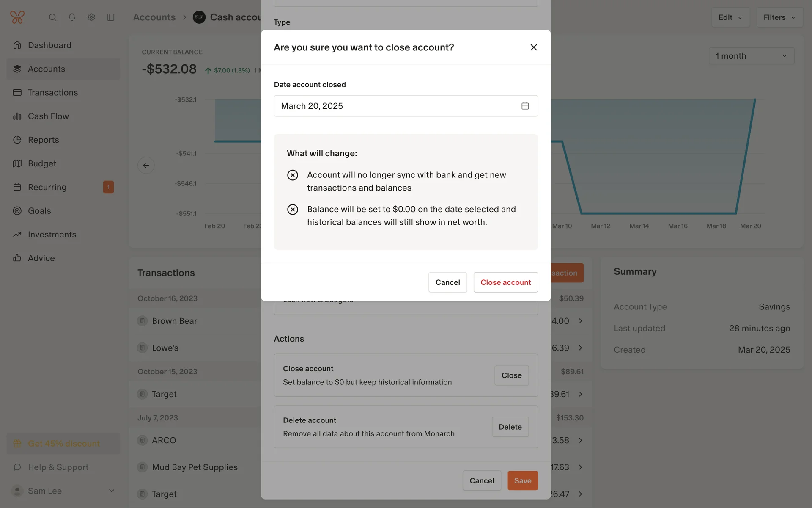The image size is (812, 508).
Task: Click the chart back arrow button
Action: click(x=146, y=165)
